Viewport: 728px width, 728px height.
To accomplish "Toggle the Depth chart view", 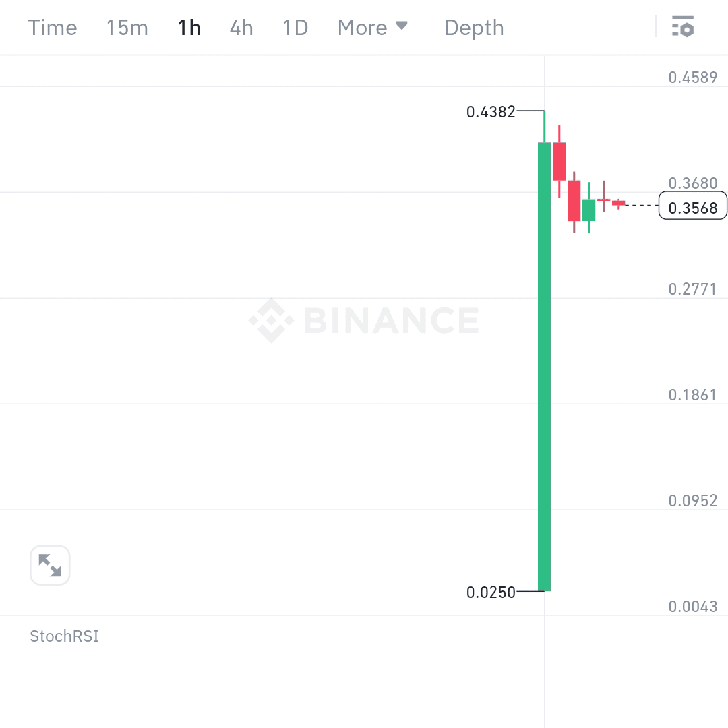I will 474,28.
